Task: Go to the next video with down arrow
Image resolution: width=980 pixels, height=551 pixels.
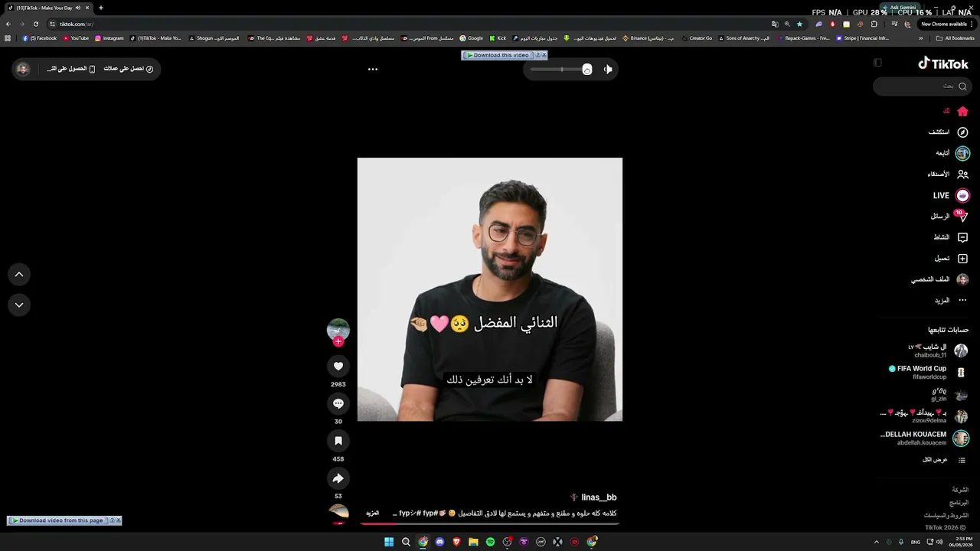Action: tap(19, 305)
